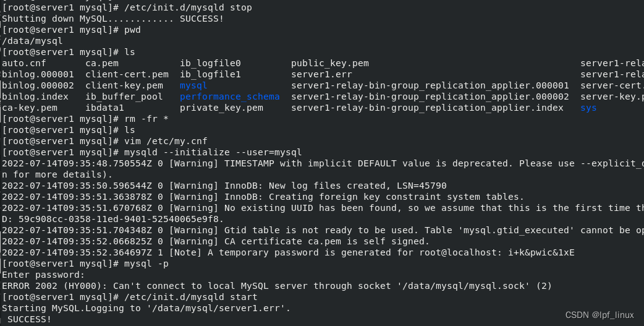Click the client-cert.pem file name
Viewport: 644px width, 326px height.
pyautogui.click(x=127, y=74)
